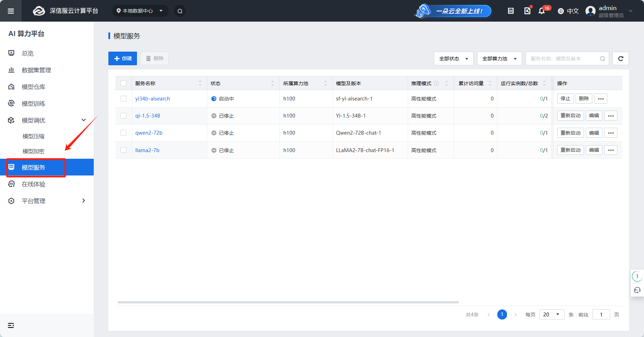This screenshot has height=337, width=644.
Task: Open the task list icon in the header
Action: pyautogui.click(x=511, y=11)
